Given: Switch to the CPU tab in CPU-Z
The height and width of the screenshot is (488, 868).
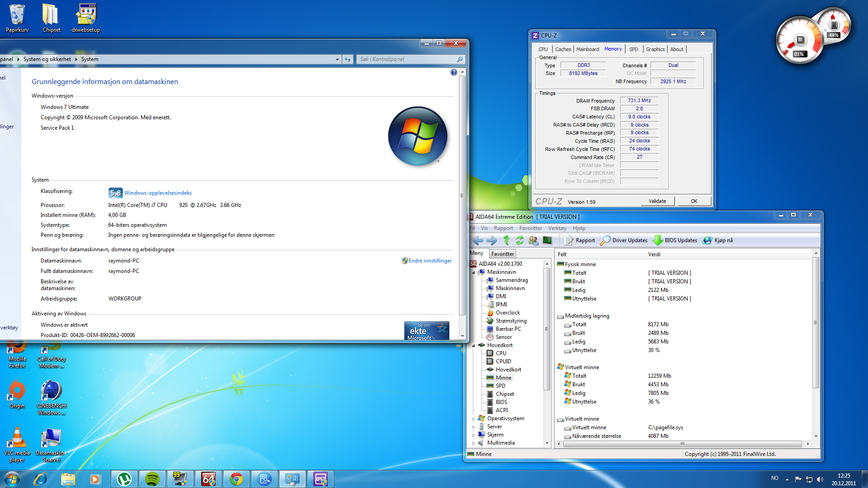Looking at the screenshot, I should click(x=543, y=49).
